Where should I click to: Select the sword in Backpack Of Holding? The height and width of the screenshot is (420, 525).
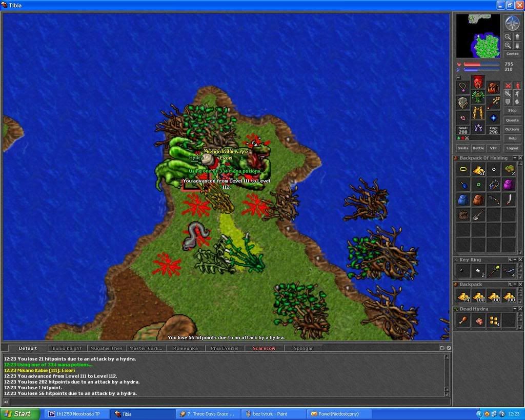click(x=509, y=200)
